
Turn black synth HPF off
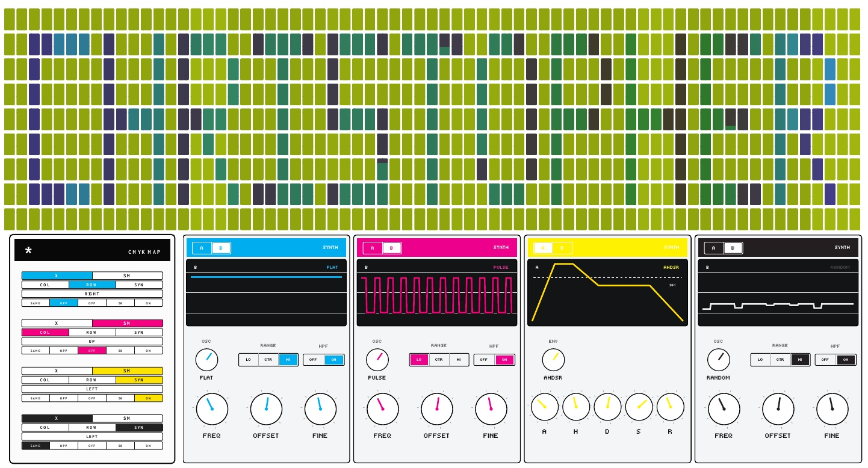[x=825, y=360]
